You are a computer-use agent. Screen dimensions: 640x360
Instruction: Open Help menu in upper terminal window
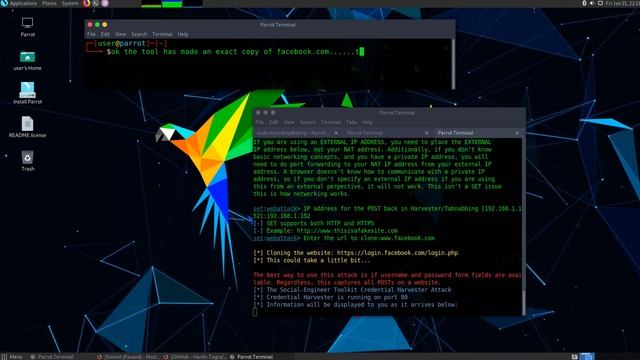[183, 34]
